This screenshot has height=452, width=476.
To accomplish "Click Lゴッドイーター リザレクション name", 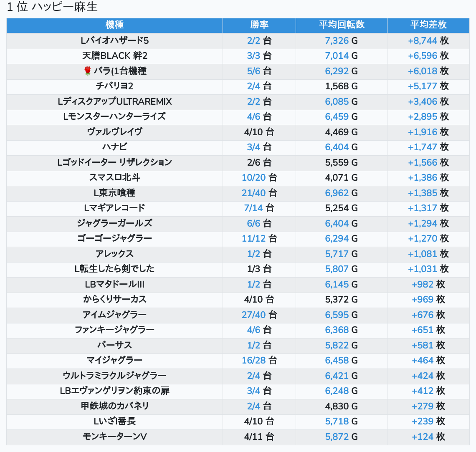I will pos(114,162).
